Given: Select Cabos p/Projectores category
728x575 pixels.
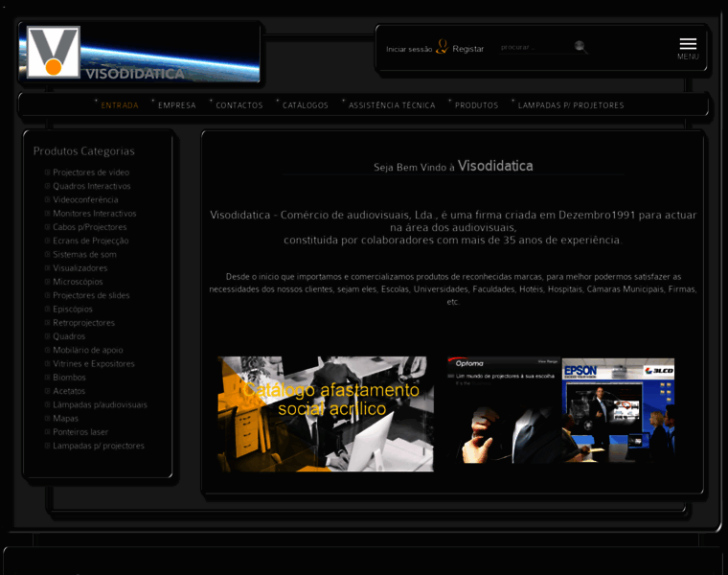Looking at the screenshot, I should click(x=90, y=227).
